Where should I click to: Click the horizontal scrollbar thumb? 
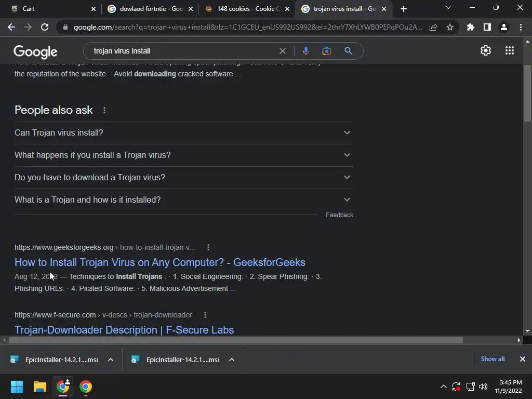(x=236, y=340)
